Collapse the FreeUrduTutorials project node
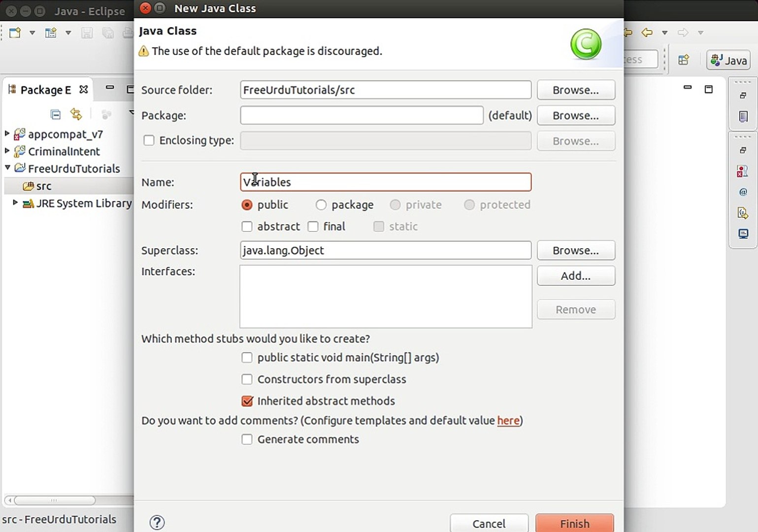Image resolution: width=758 pixels, height=532 pixels. tap(7, 168)
